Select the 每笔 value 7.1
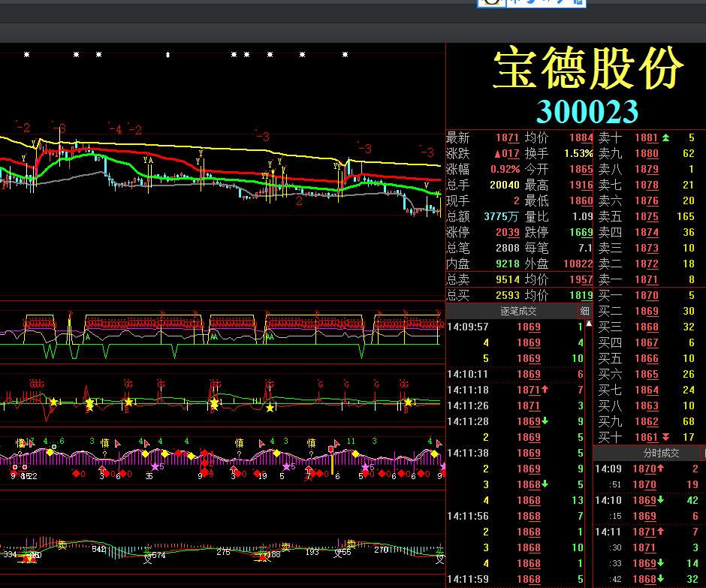 [585, 248]
